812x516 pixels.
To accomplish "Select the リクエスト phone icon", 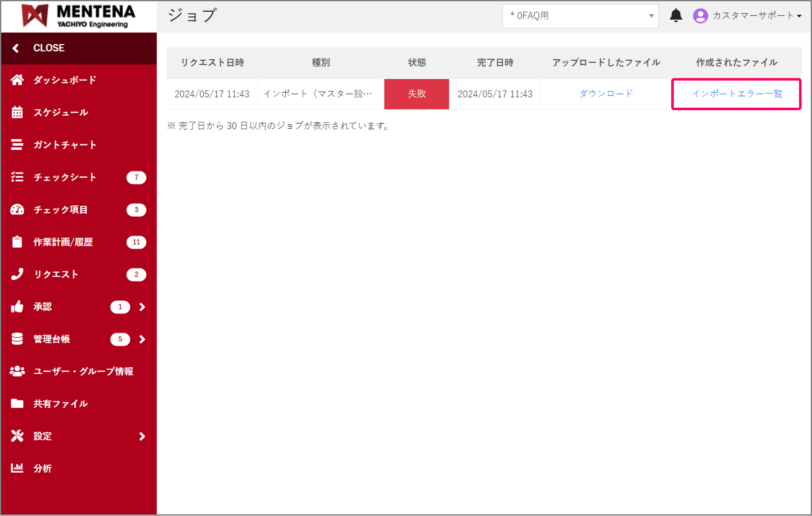I will [x=17, y=274].
